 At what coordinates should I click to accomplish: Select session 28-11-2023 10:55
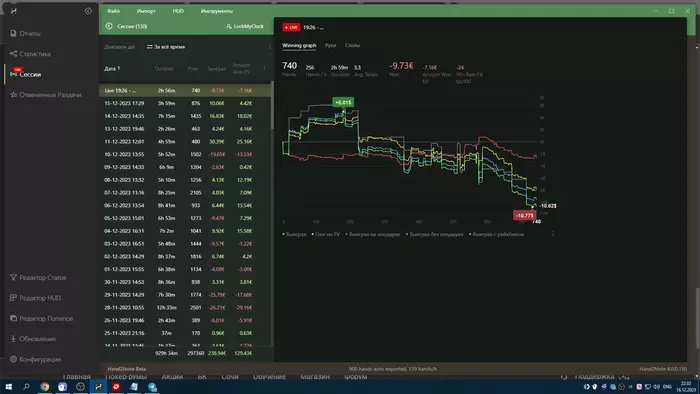[x=185, y=308]
